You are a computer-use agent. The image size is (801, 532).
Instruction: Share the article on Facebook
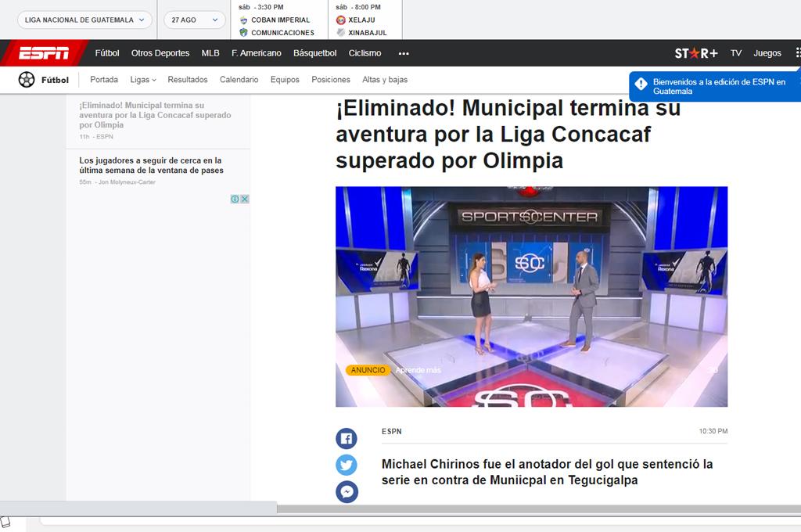coord(347,438)
